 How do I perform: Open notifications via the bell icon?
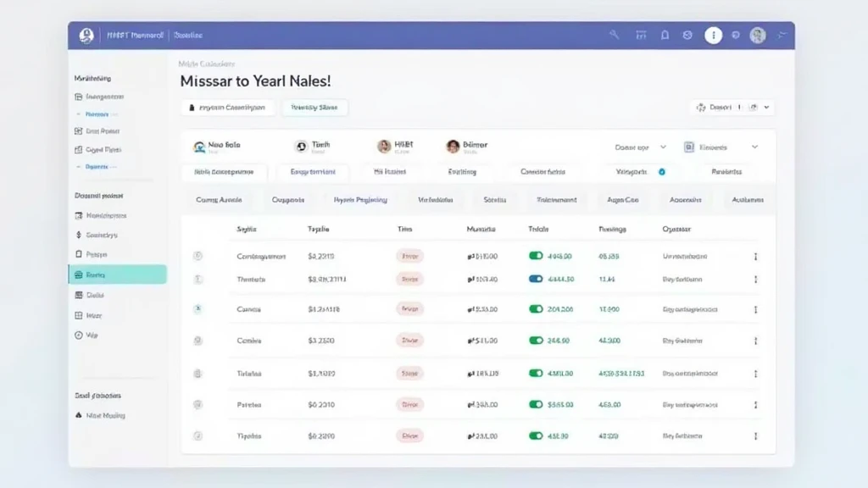(665, 35)
